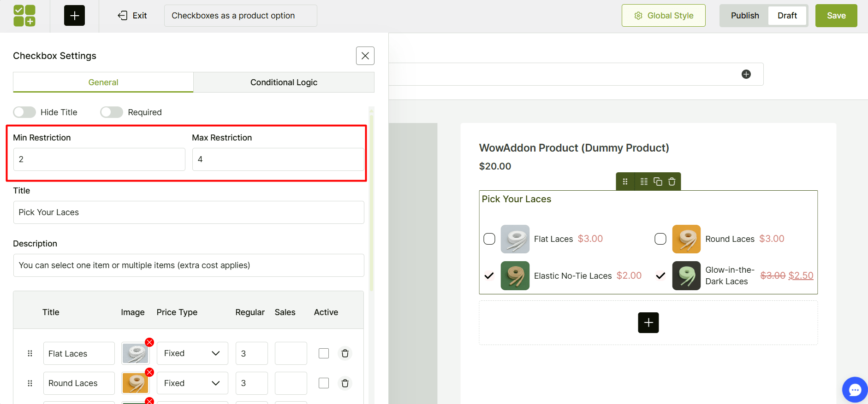Set status to Publish

tap(744, 16)
